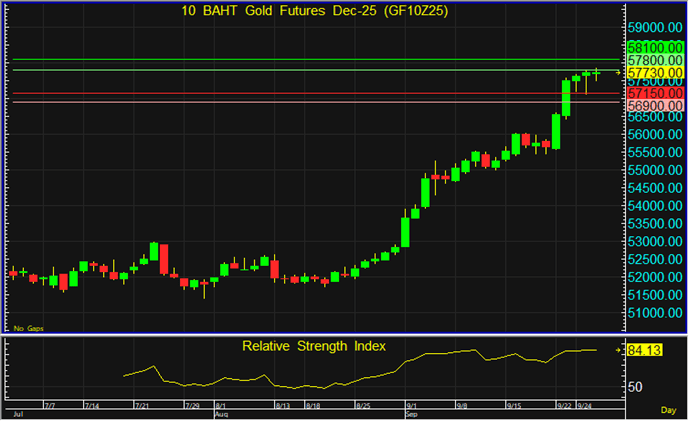The width and height of the screenshot is (689, 421).
Task: Click the red 57150.00 price label
Action: [x=654, y=92]
